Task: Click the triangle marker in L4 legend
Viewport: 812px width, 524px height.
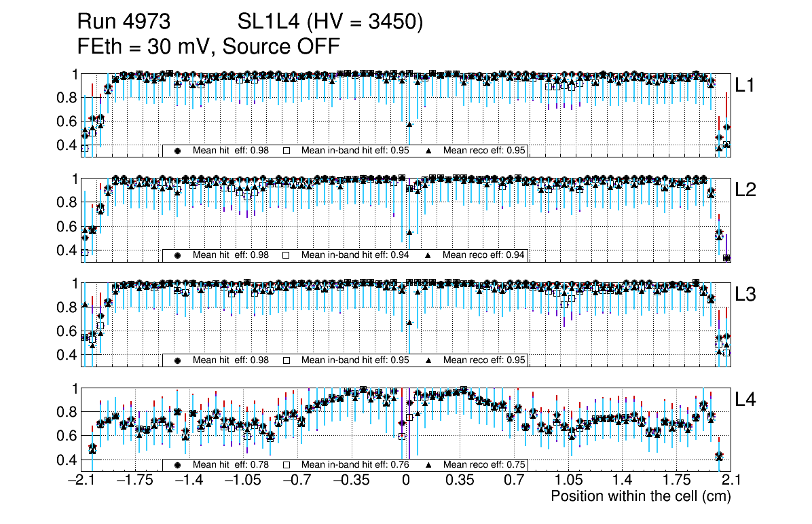Action: click(x=428, y=466)
